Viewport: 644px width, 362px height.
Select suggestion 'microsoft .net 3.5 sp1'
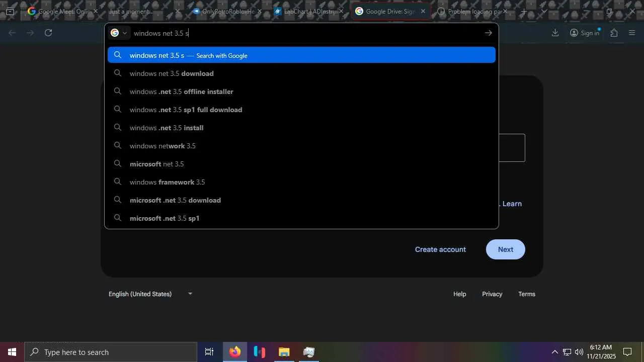point(301,218)
